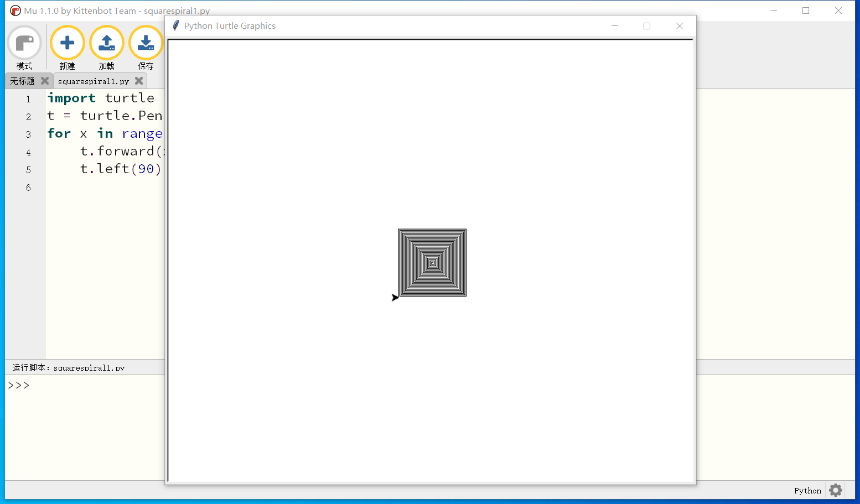The width and height of the screenshot is (860, 504).
Task: Place cursor on 'import turtle' line
Action: click(x=101, y=98)
